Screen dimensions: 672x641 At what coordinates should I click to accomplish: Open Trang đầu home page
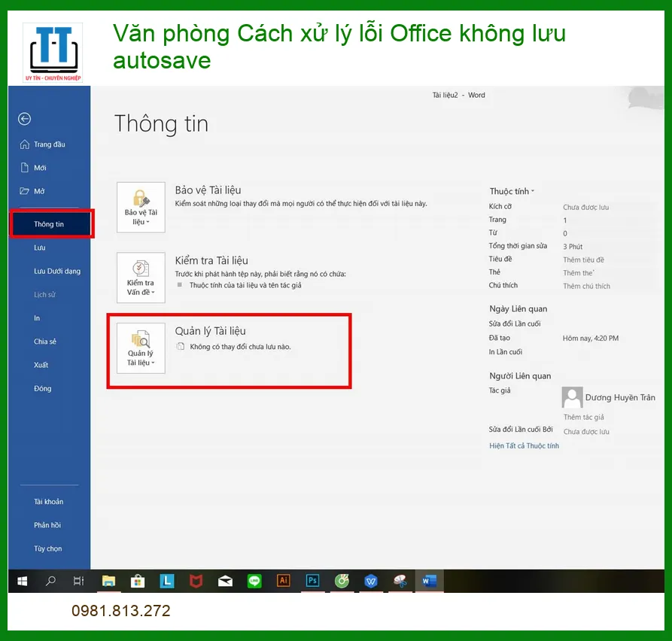[42, 144]
